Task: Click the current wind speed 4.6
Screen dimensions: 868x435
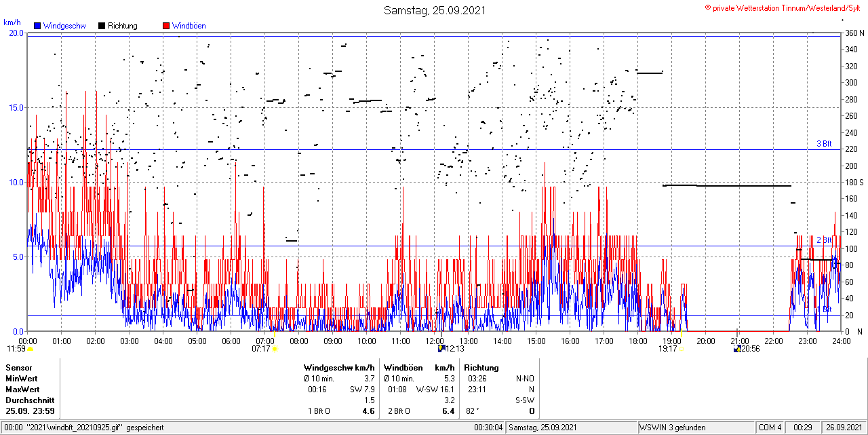Action: tap(369, 411)
